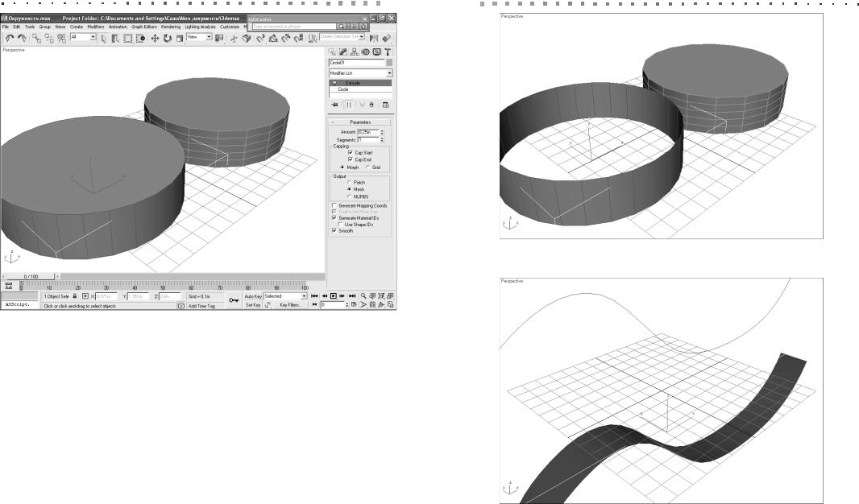Screen dimensions: 859x504
Task: Select the Select and Link tool
Action: [36, 38]
